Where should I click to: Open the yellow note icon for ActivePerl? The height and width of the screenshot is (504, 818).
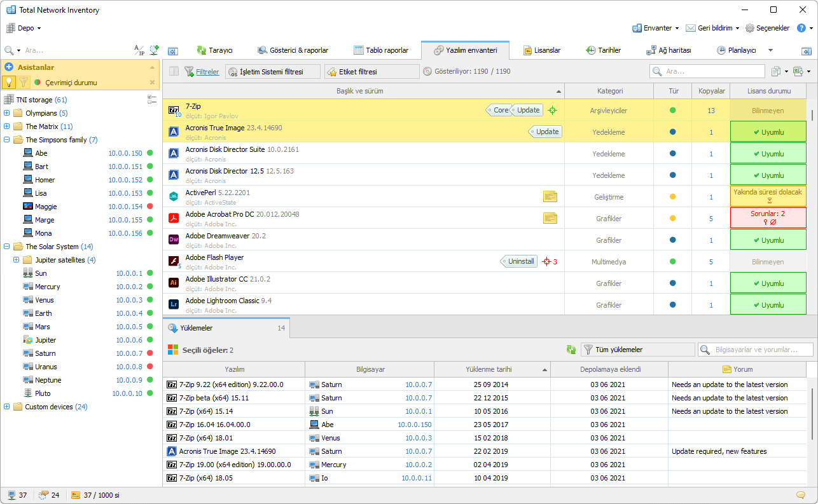pos(550,197)
